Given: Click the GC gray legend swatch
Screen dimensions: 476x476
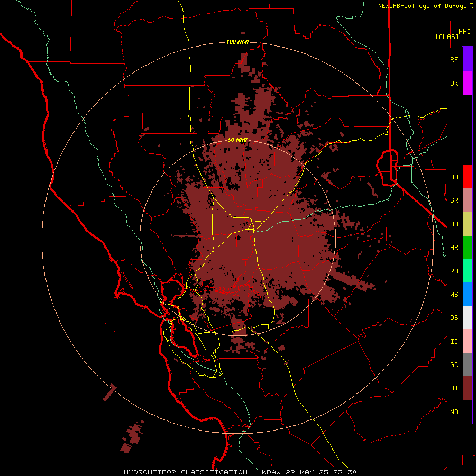Looking at the screenshot, I should [x=467, y=364].
